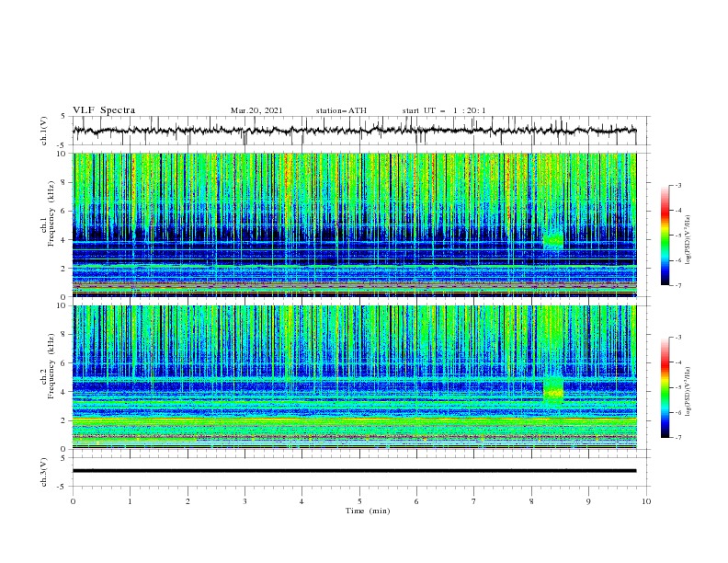Click the "9" tick on the time axis
The image size is (728, 563).
tap(588, 501)
